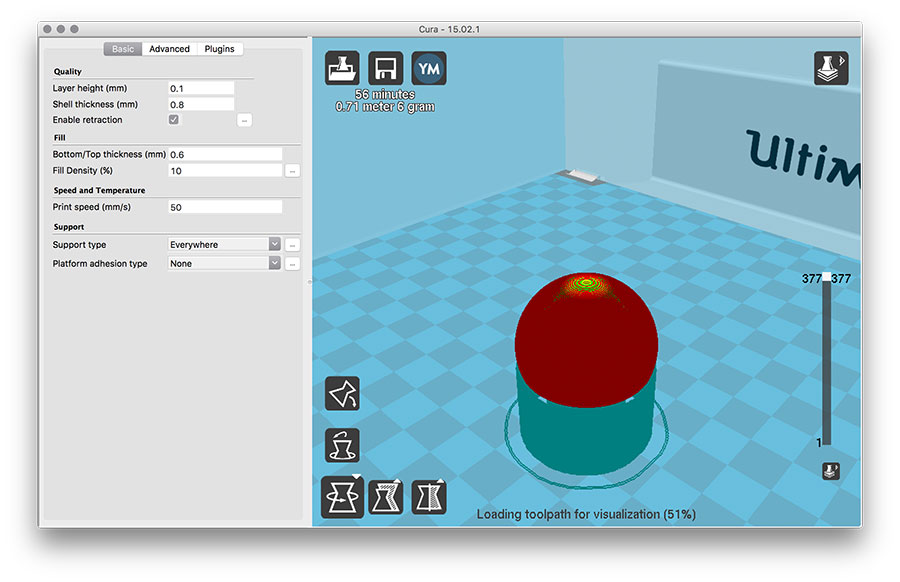Image resolution: width=900 pixels, height=582 pixels.
Task: Toggle the Enable retraction checkbox
Action: tap(173, 119)
